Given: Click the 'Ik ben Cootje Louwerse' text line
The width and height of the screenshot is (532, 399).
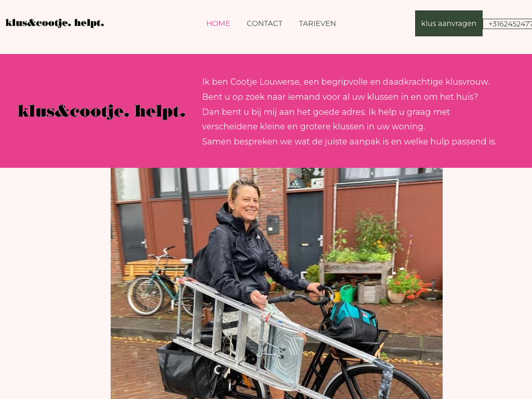Looking at the screenshot, I should tap(345, 82).
